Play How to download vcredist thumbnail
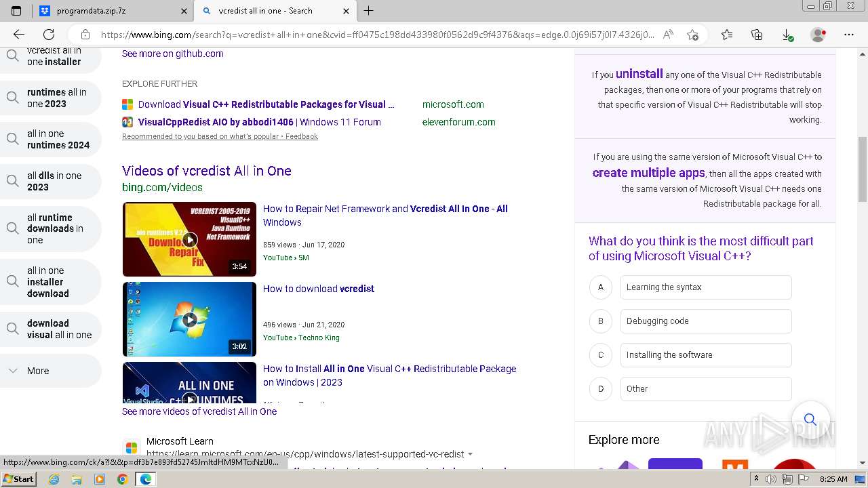 (189, 319)
